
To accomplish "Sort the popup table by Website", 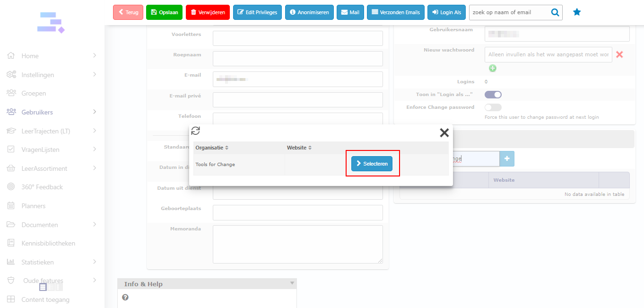I will point(299,148).
